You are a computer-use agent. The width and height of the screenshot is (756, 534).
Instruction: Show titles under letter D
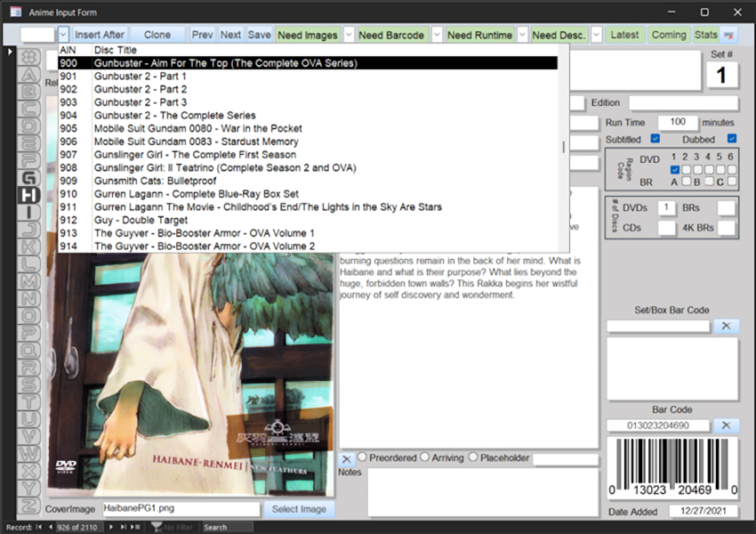click(x=29, y=125)
